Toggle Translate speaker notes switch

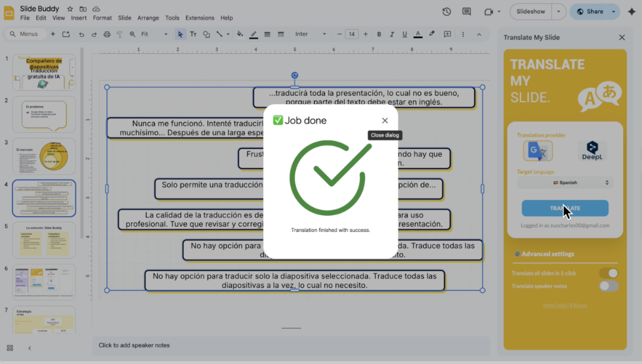point(608,286)
